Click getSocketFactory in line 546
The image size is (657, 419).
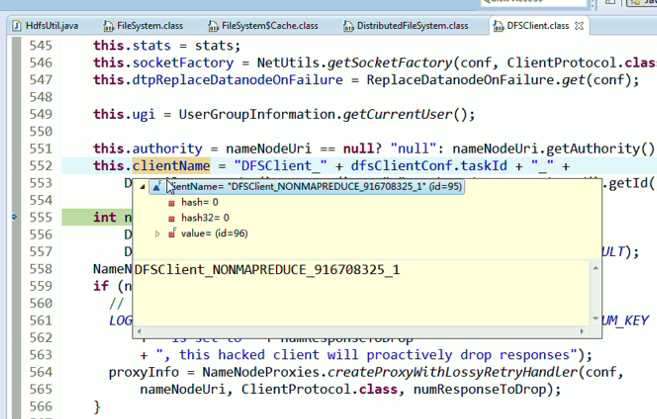pyautogui.click(x=390, y=63)
